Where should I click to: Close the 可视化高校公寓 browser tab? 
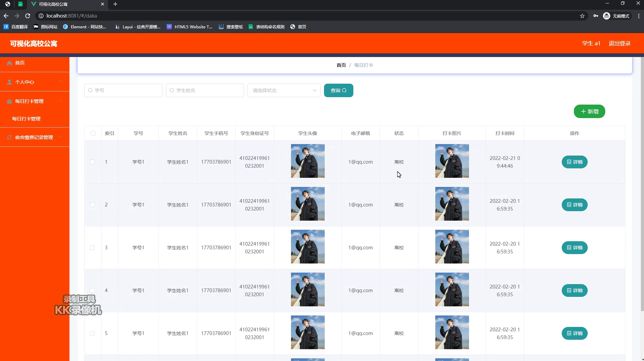pos(103,4)
